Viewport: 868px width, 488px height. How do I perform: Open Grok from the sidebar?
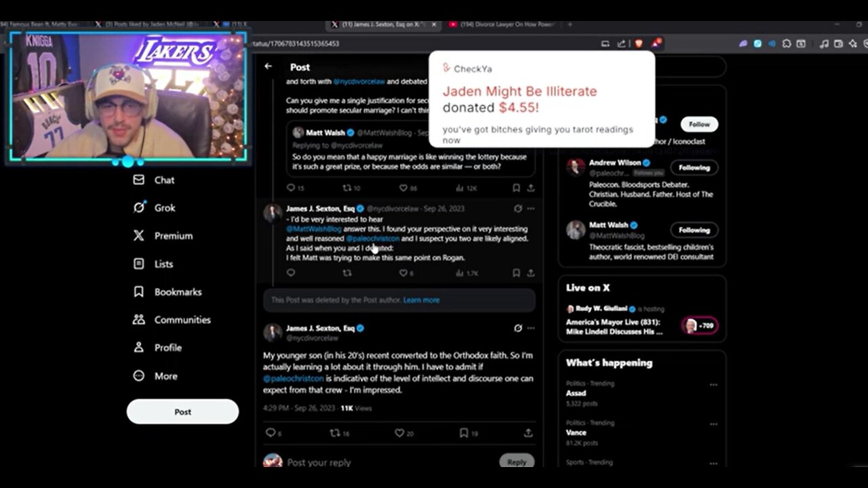click(155, 208)
